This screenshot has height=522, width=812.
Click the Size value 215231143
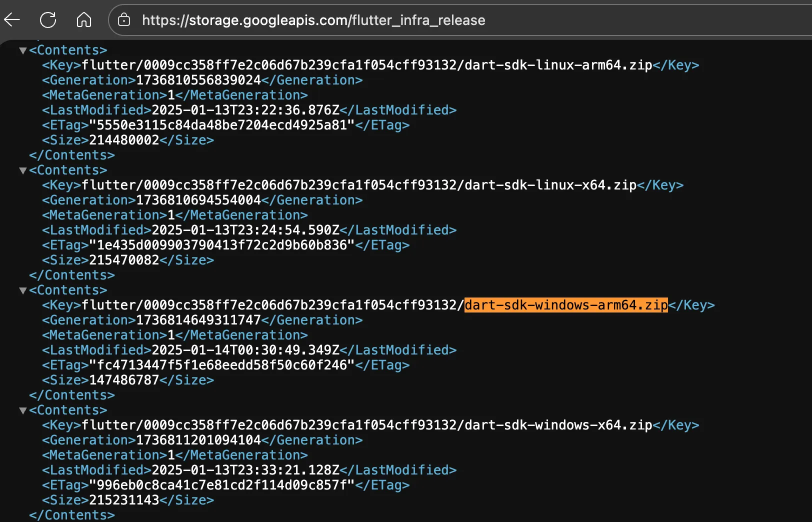[x=124, y=500]
